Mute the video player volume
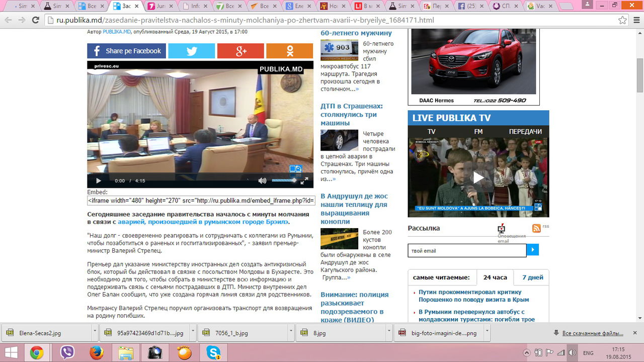The width and height of the screenshot is (644, 362). coord(262,181)
